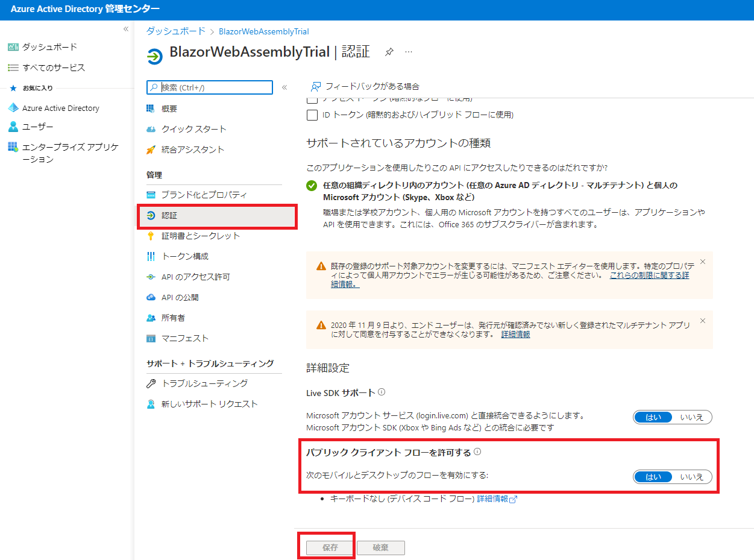754x560 pixels.
Task: Click the ダッシュボード chart icon in sidebar
Action: pos(13,47)
